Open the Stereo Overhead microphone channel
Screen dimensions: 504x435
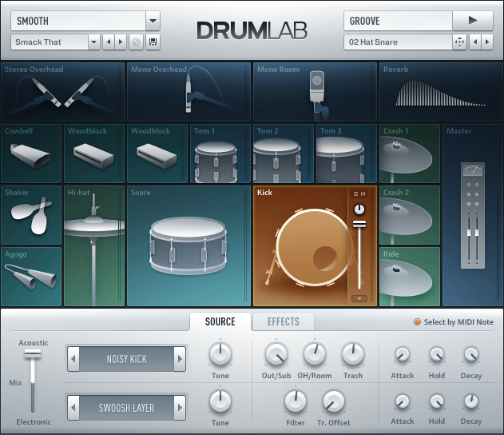[x=62, y=92]
